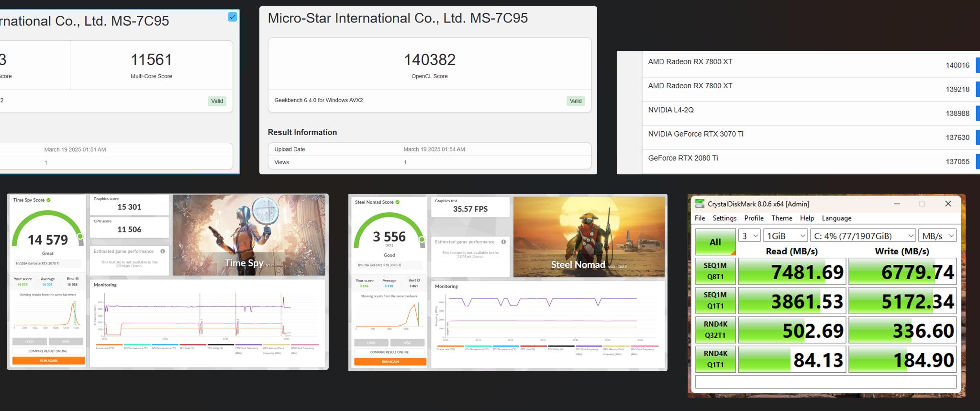Open the 1GiB test size dropdown

pyautogui.click(x=785, y=236)
